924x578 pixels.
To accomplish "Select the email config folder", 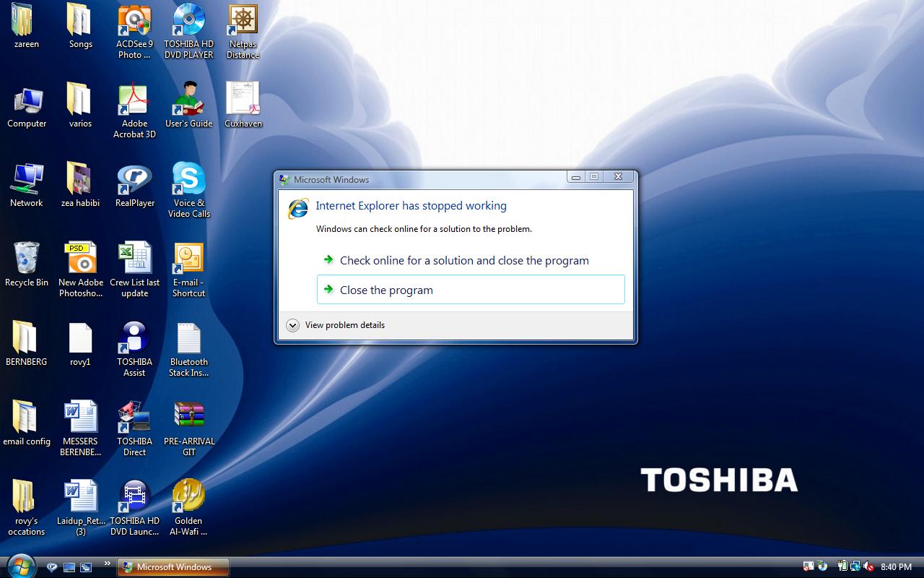I will click(x=27, y=423).
